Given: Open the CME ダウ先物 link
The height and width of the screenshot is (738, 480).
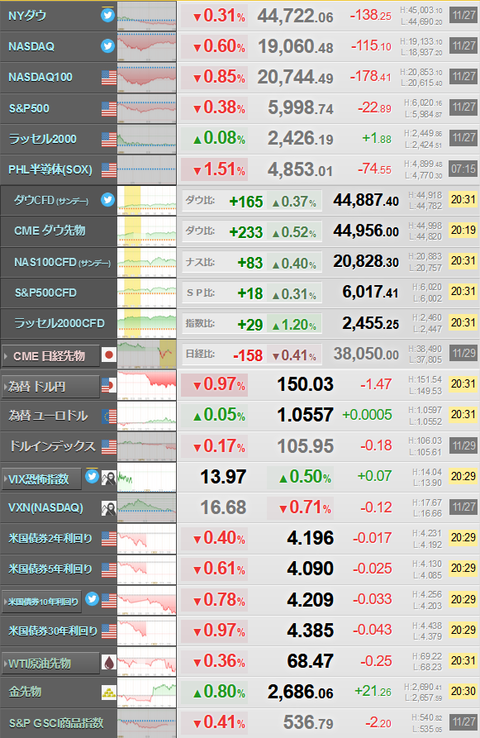Looking at the screenshot, I should pyautogui.click(x=49, y=231).
